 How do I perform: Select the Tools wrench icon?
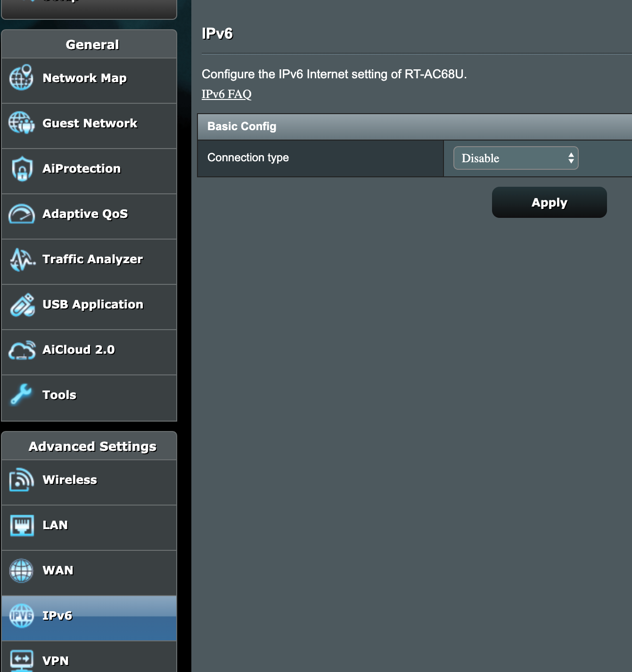tap(21, 395)
